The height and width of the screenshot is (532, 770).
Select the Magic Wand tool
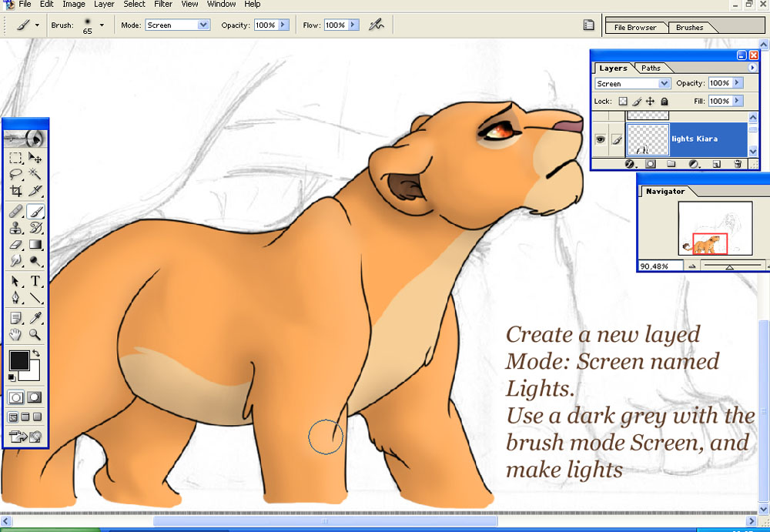pos(35,174)
